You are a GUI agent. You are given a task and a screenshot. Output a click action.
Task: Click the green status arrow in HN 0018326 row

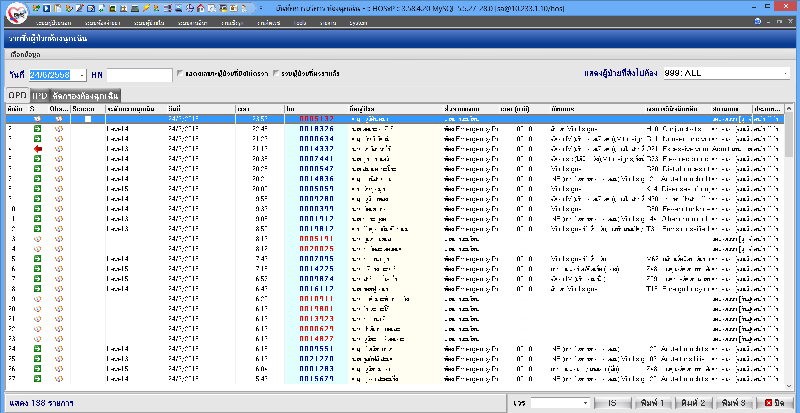click(x=37, y=129)
